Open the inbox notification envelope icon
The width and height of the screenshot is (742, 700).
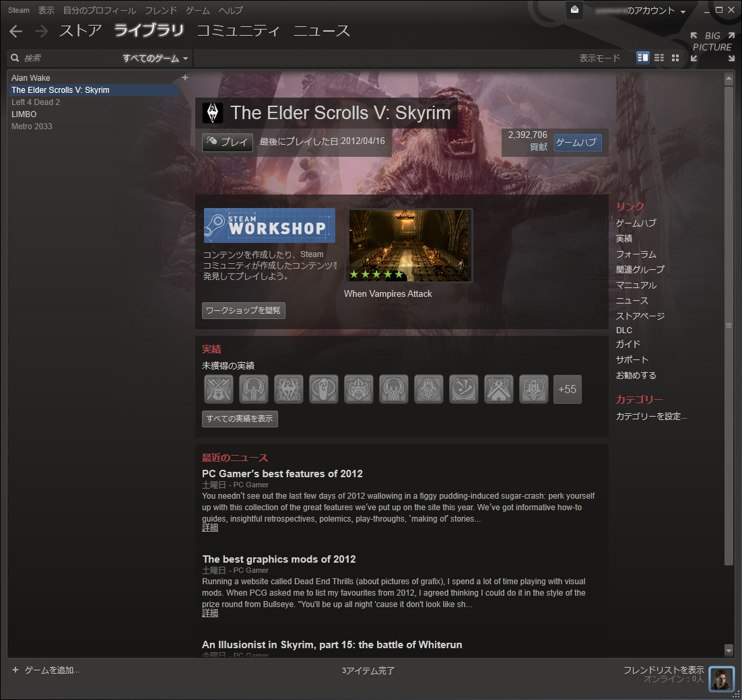click(x=574, y=10)
